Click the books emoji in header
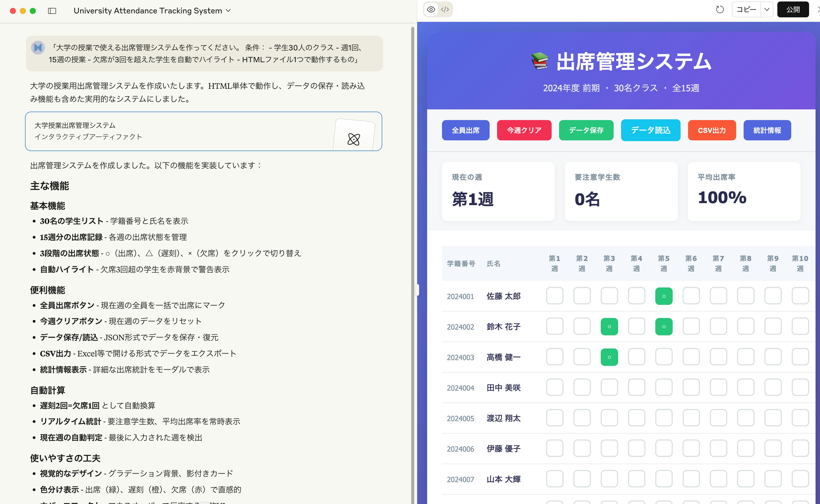This screenshot has height=504, width=820. click(540, 61)
